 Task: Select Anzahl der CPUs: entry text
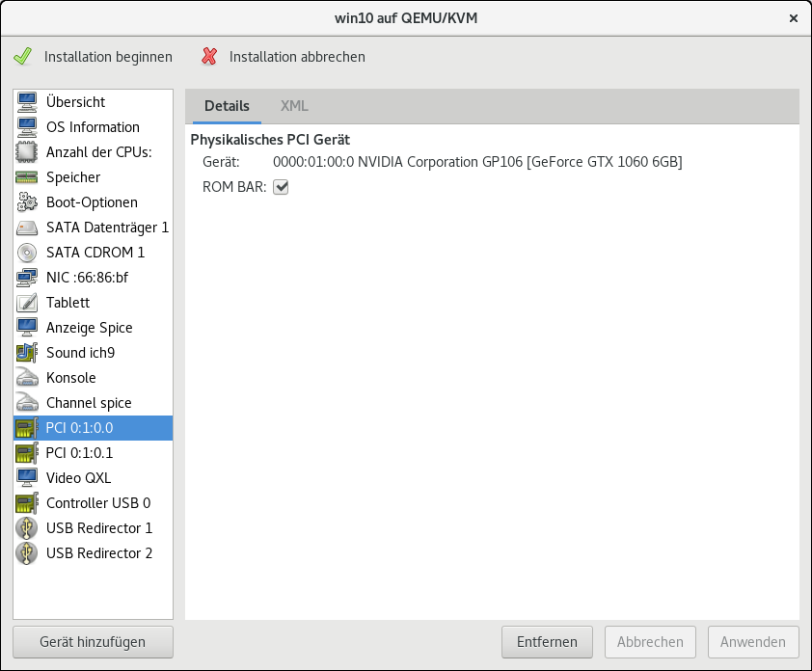click(99, 152)
